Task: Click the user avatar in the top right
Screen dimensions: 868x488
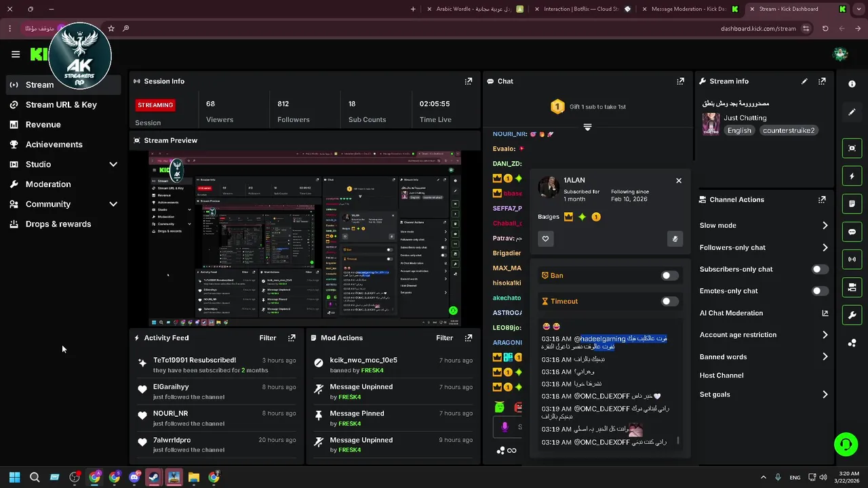Action: tap(840, 54)
